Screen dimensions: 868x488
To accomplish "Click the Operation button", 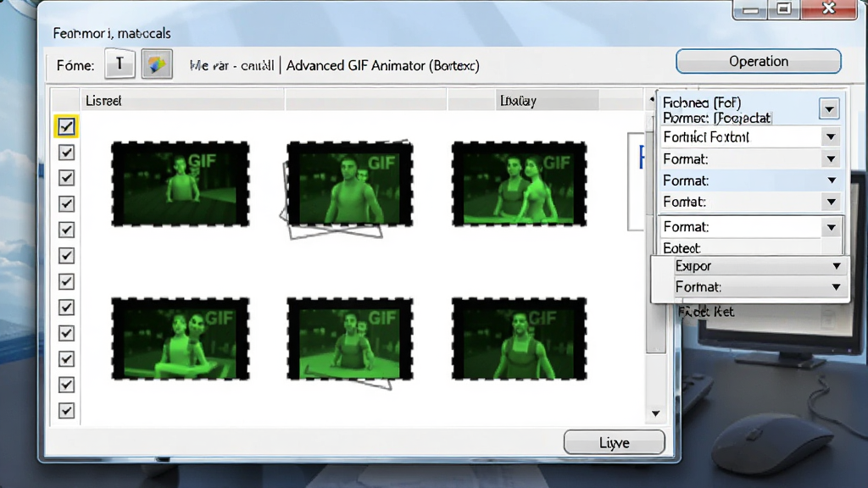I will [759, 61].
